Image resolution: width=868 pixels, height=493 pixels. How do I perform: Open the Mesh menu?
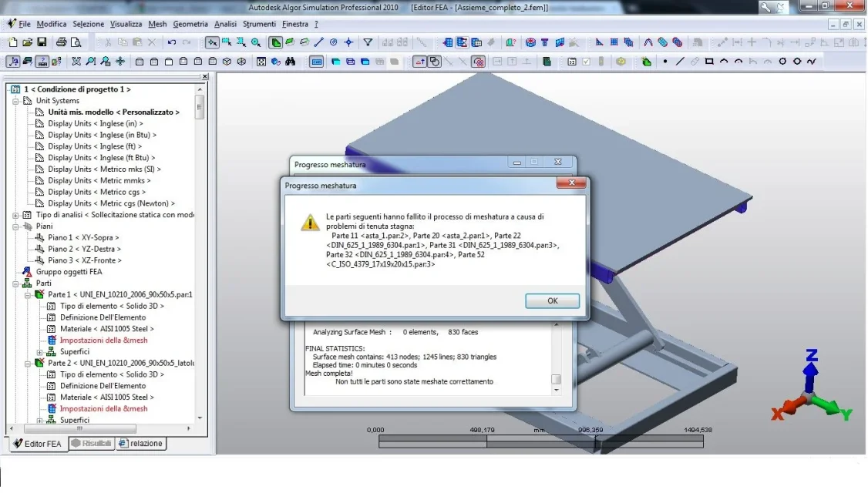point(157,24)
